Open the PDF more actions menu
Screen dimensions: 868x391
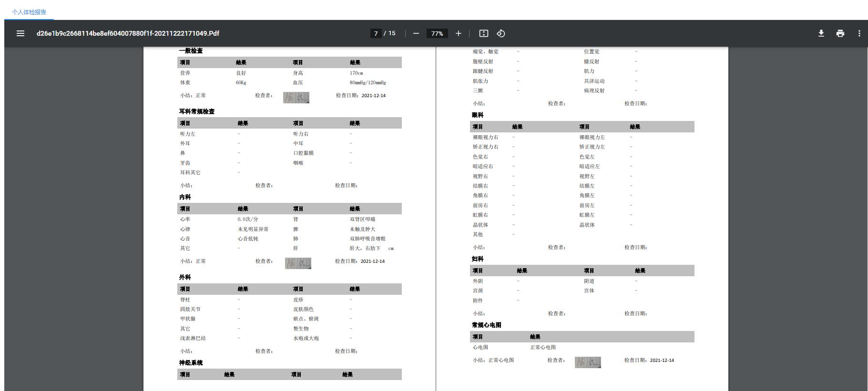859,33
